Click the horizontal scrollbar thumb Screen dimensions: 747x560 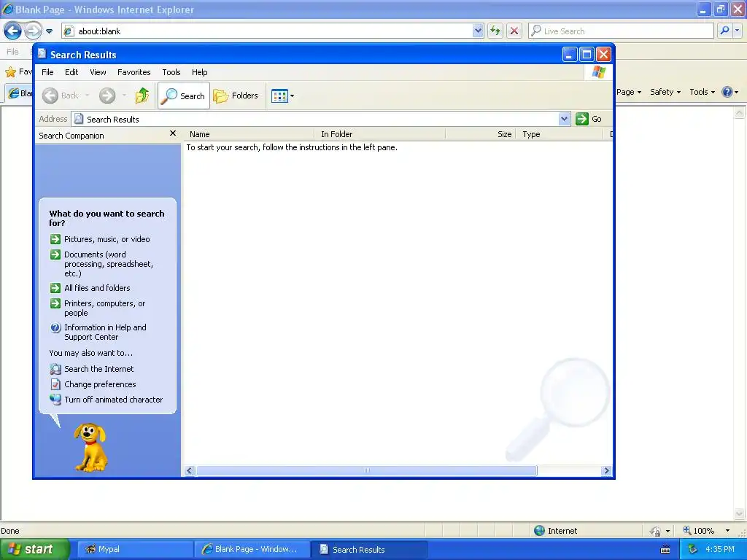(x=367, y=470)
